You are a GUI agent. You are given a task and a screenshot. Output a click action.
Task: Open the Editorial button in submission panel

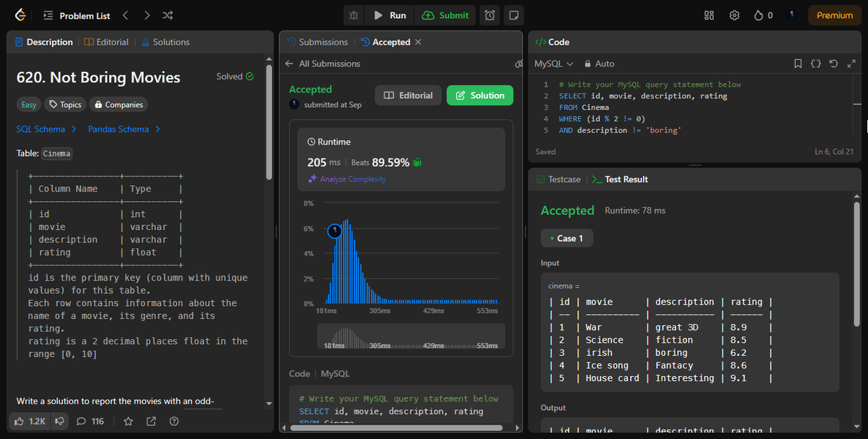[x=408, y=95]
